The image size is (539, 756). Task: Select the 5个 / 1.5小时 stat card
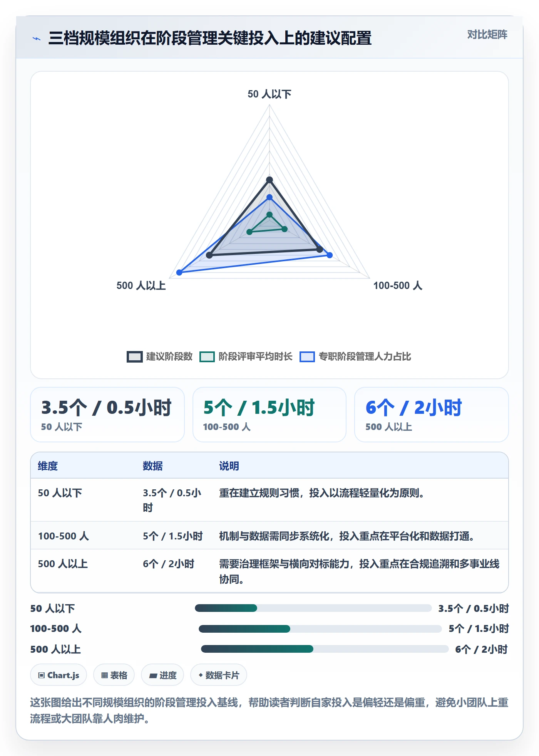point(269,415)
